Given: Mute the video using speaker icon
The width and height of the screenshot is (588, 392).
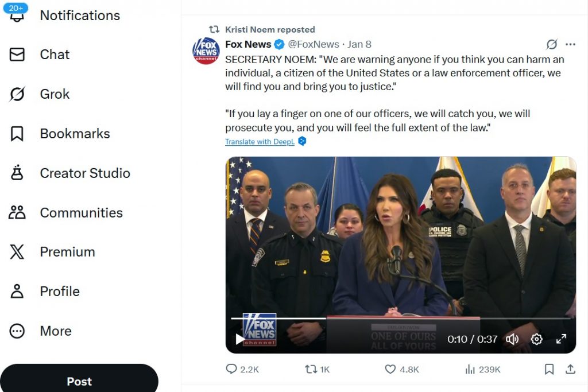Looking at the screenshot, I should click(x=512, y=339).
